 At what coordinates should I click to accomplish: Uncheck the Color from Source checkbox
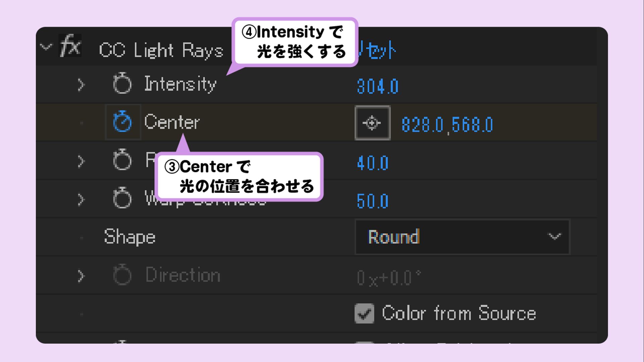click(x=364, y=314)
